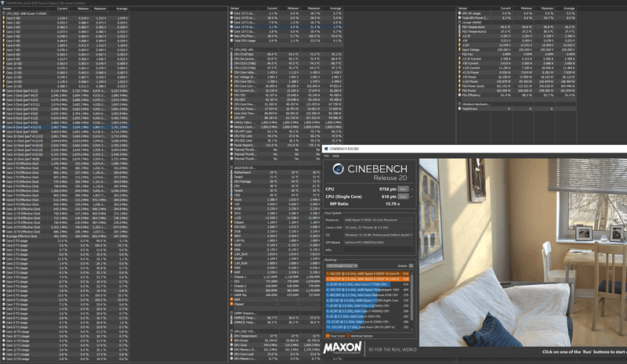
Task: Click the Vcore voltage icon
Action: 231,200
